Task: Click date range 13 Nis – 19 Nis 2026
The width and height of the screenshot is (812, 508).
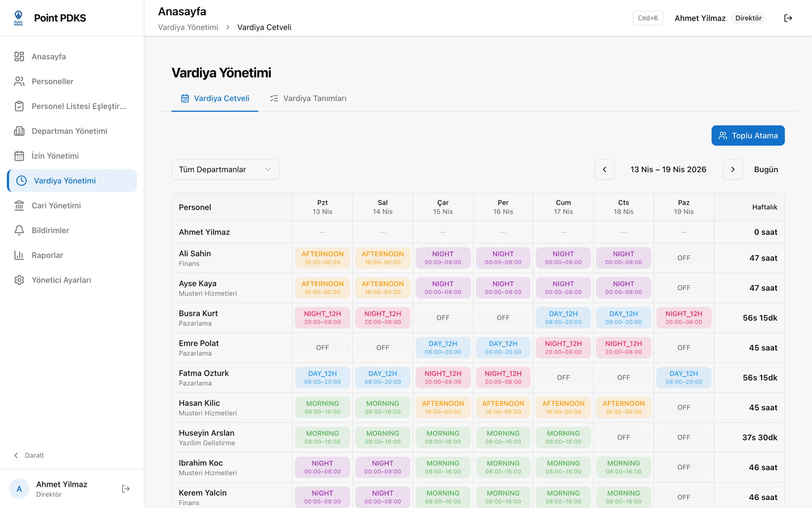Action: tap(668, 169)
